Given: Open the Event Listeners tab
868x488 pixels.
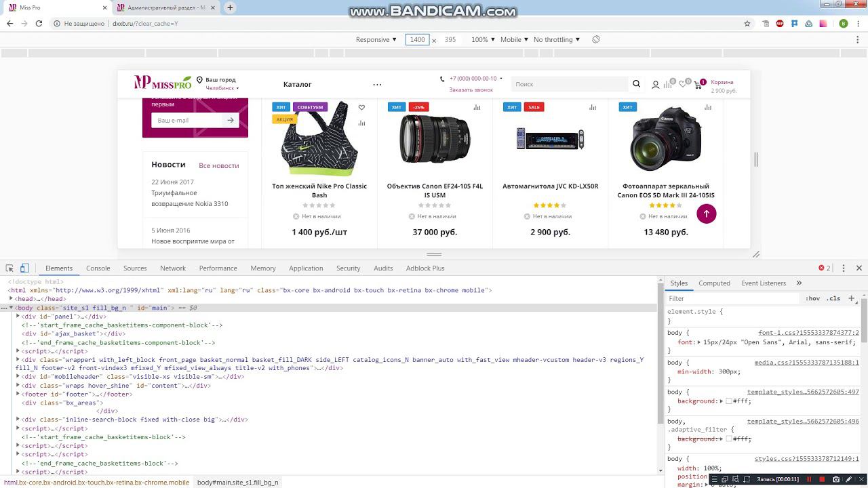Looking at the screenshot, I should [764, 283].
